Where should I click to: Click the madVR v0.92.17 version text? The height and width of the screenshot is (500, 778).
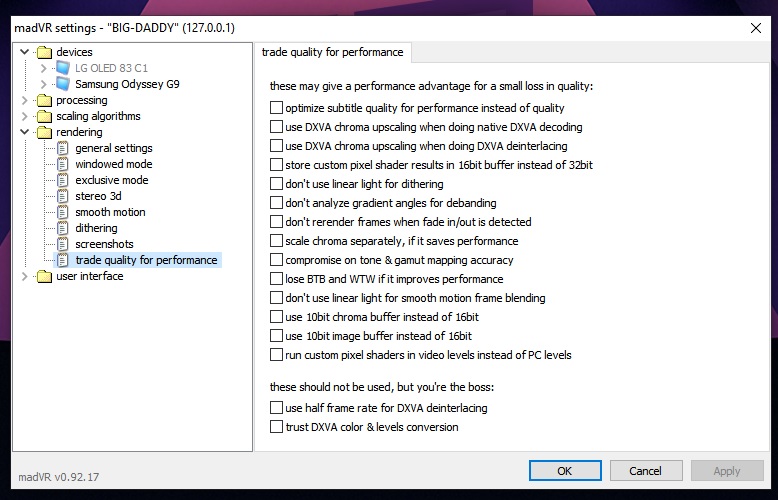click(x=59, y=477)
